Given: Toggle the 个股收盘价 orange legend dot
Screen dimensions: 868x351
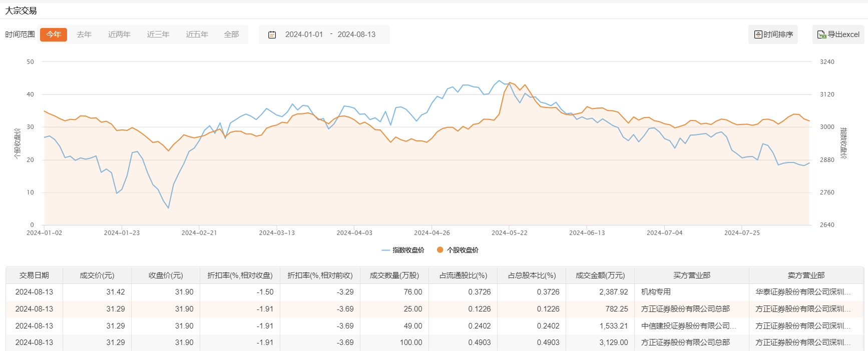Looking at the screenshot, I should coord(440,250).
